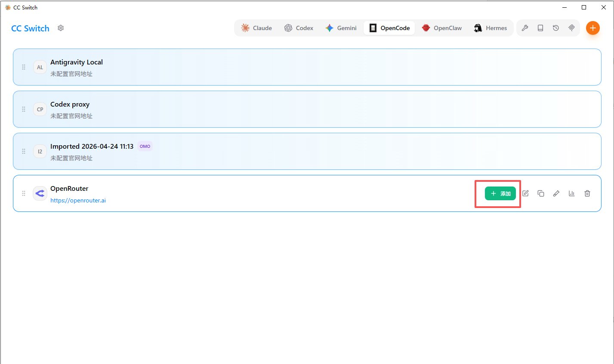Open the history clock icon

click(556, 28)
